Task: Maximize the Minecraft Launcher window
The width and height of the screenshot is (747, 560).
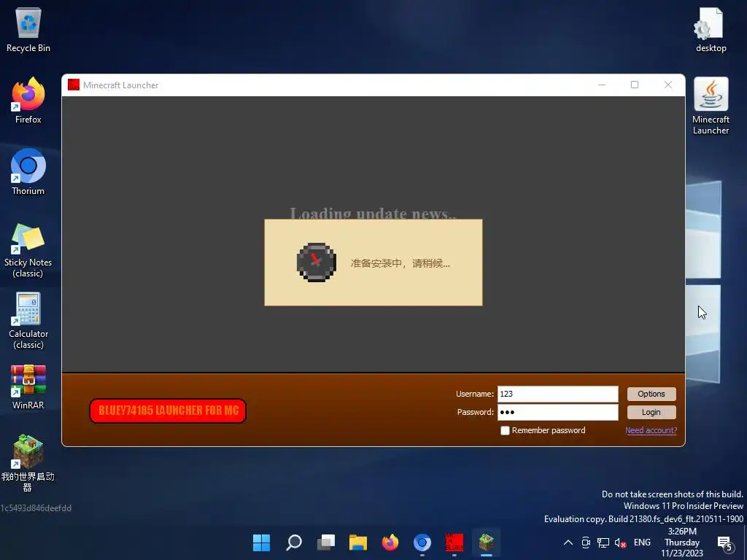Action: (635, 85)
